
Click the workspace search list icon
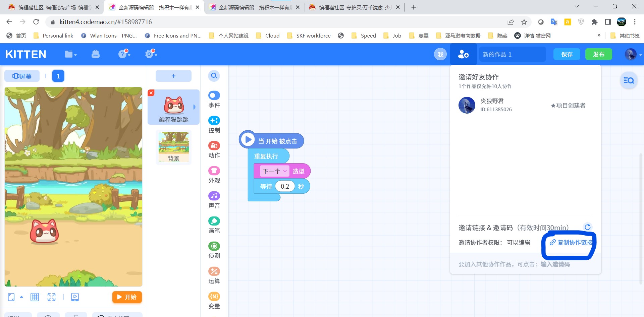click(629, 80)
